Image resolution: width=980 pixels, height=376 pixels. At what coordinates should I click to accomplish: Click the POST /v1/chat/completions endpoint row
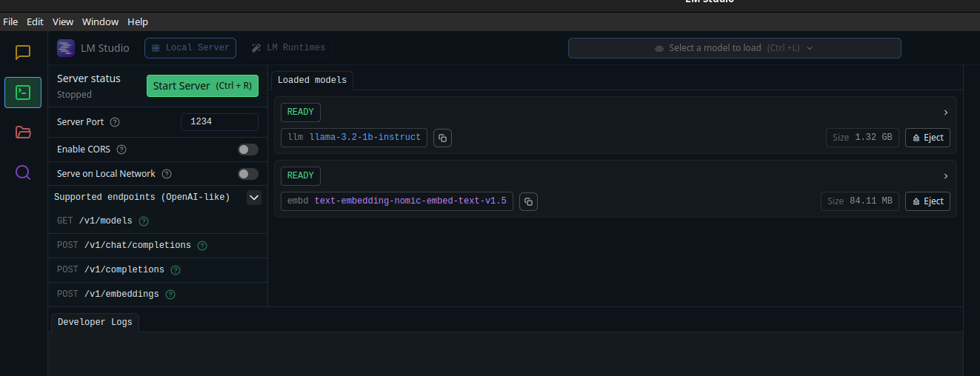[x=158, y=245]
